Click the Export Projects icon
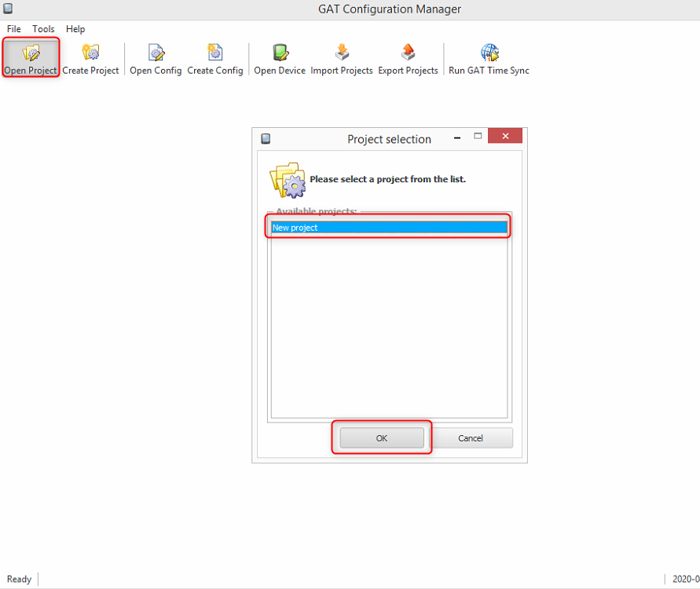This screenshot has height=589, width=700. (x=408, y=53)
